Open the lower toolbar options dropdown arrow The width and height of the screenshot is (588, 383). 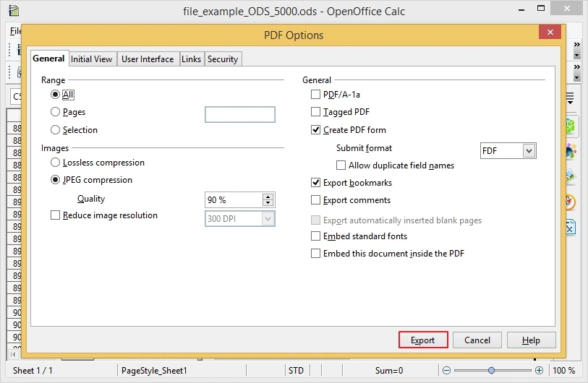(x=576, y=78)
